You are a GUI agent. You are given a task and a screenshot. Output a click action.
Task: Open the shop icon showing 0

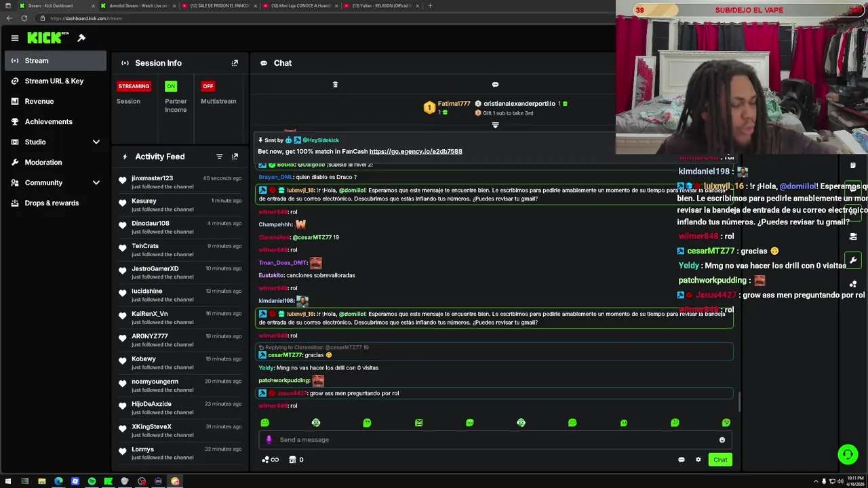click(x=296, y=460)
